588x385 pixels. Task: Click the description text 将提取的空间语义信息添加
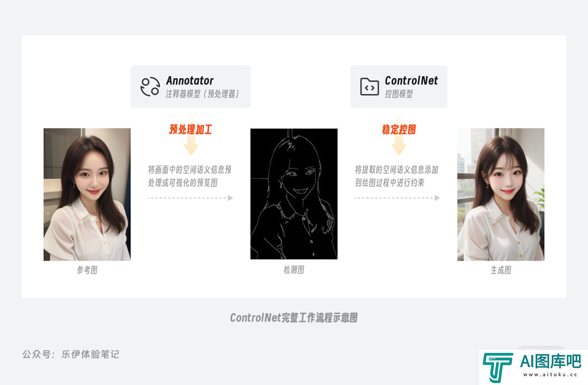[396, 170]
